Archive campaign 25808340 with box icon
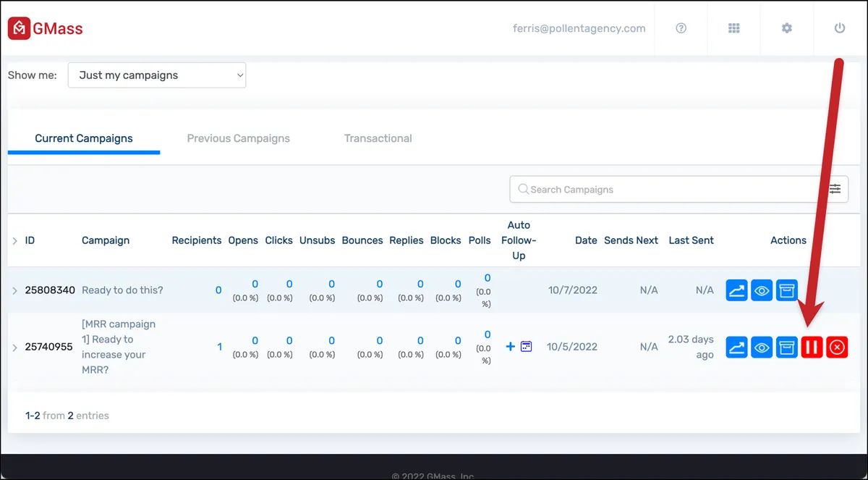The image size is (868, 480). 787,290
